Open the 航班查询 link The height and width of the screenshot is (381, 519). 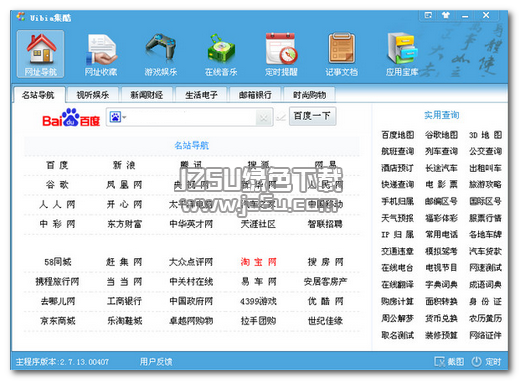tap(398, 151)
